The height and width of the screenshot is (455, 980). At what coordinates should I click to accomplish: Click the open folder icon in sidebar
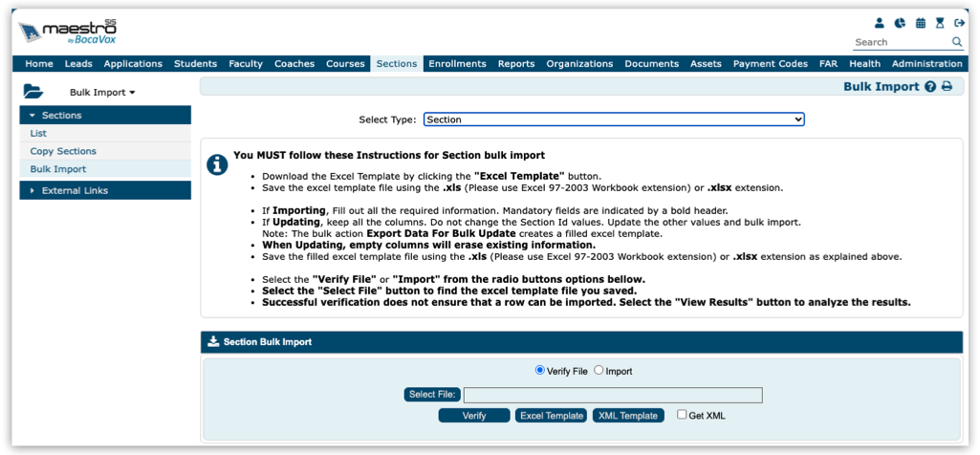(33, 92)
